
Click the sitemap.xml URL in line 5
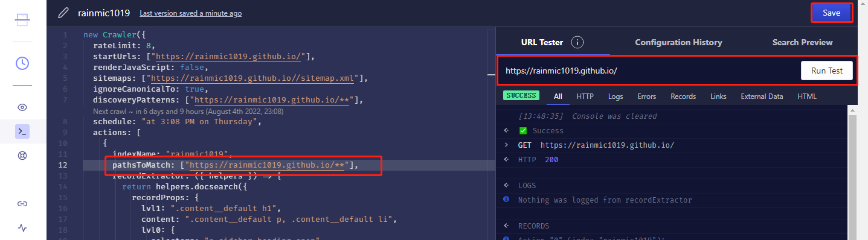point(253,78)
